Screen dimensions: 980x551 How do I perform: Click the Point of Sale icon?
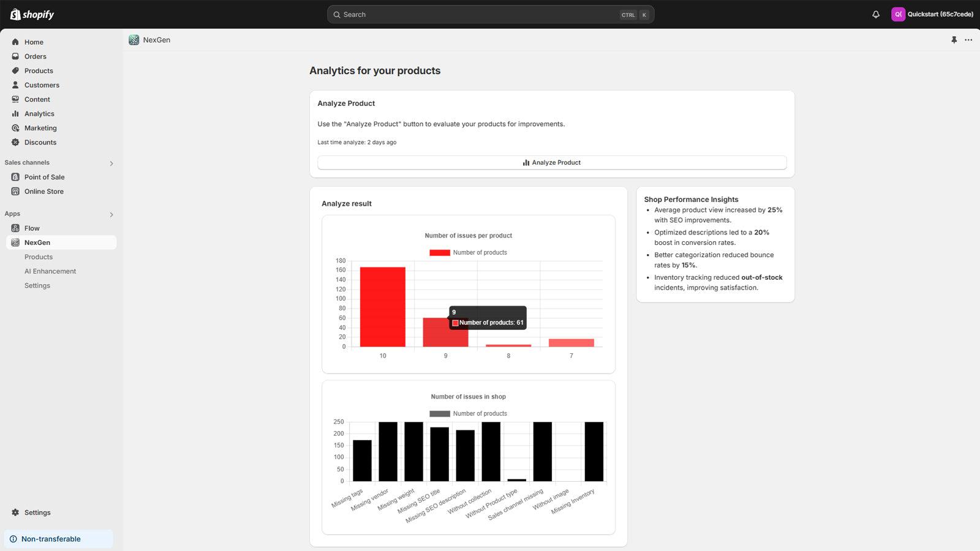[15, 177]
